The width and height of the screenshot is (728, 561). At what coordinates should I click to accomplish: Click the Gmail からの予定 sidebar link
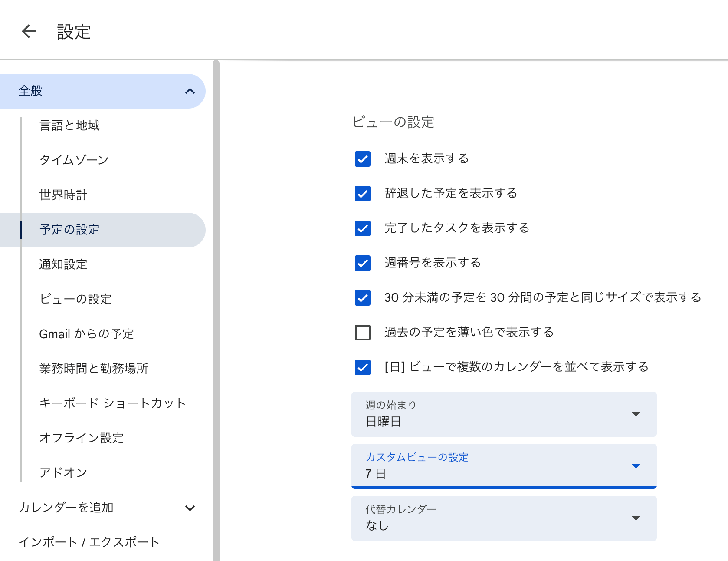click(86, 334)
